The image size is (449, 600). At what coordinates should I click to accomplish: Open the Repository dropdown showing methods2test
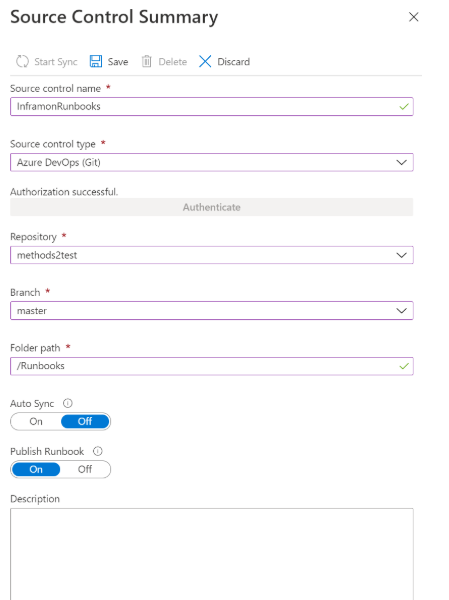[x=212, y=255]
